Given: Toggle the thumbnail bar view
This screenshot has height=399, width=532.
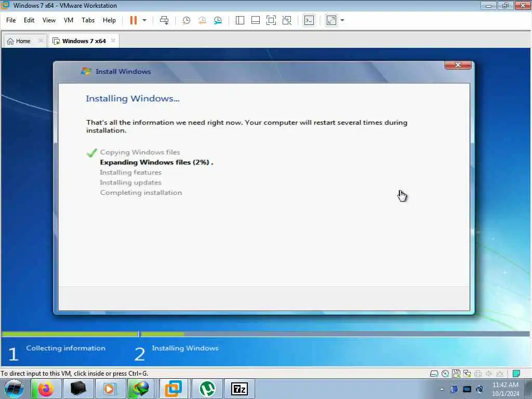Looking at the screenshot, I should 256,20.
